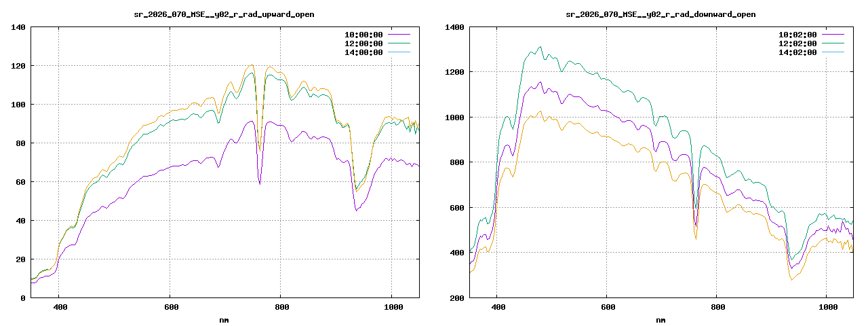Click the purple line sample beside 10:00:00 legend
Viewport: 868px width, 326px height.
pos(399,34)
